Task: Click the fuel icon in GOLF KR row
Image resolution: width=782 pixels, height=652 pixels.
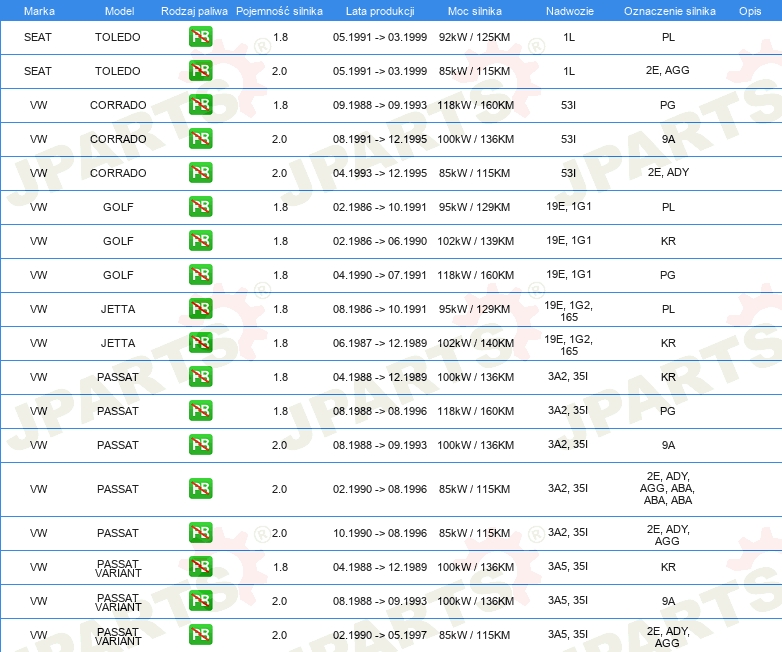Action: coord(200,240)
